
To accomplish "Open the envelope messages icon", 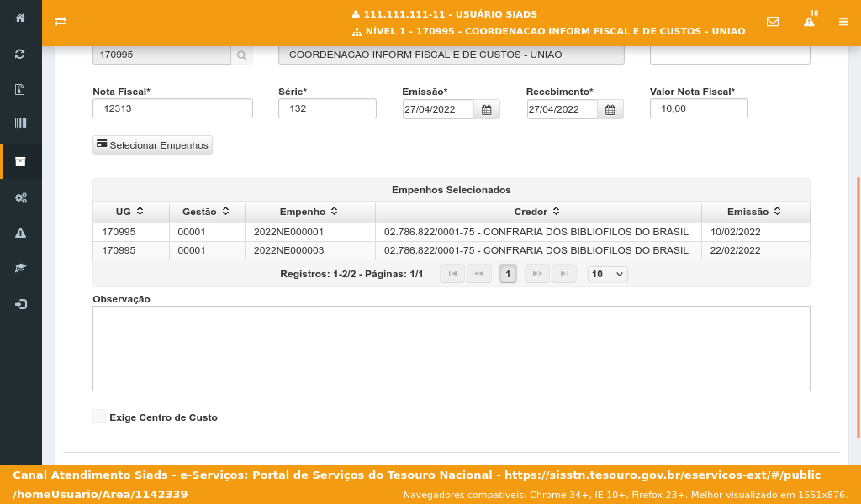I will point(773,21).
